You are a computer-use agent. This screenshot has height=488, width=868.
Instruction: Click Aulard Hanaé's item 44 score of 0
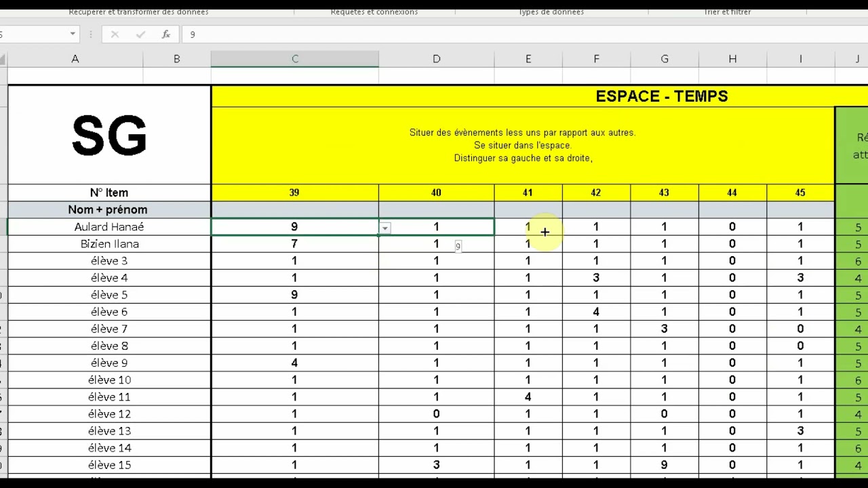(732, 227)
